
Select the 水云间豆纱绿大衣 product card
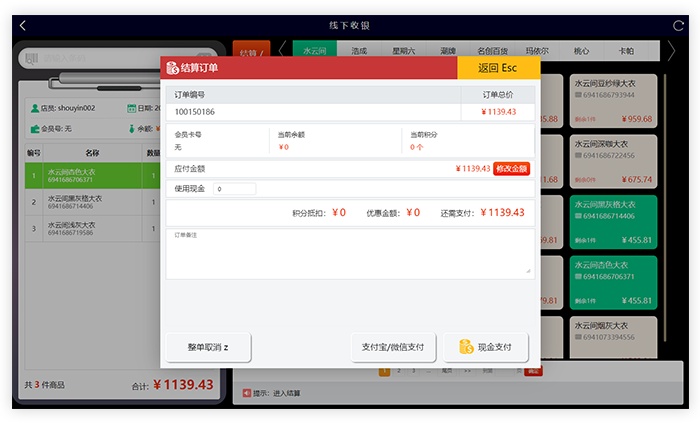(613, 100)
